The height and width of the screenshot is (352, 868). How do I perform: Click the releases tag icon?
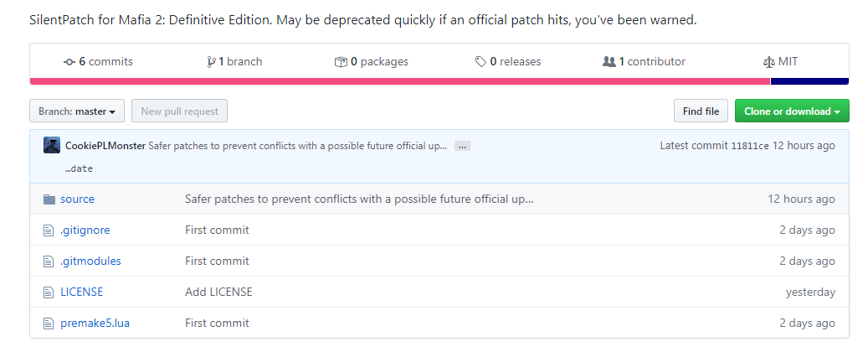(x=480, y=62)
